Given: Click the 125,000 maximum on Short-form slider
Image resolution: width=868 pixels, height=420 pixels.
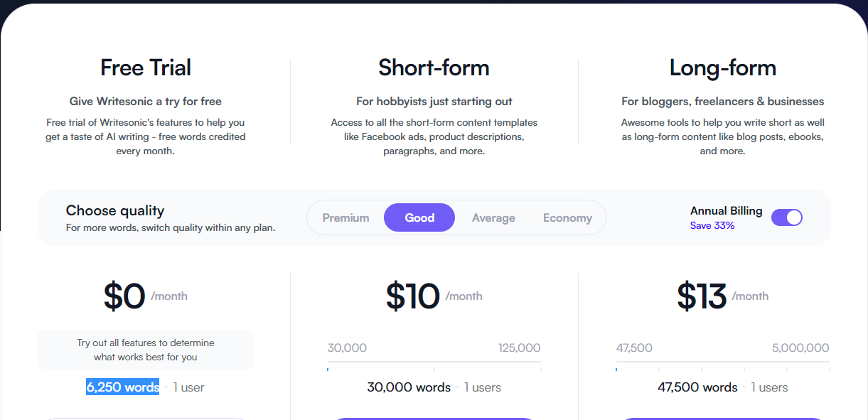Looking at the screenshot, I should coord(519,348).
